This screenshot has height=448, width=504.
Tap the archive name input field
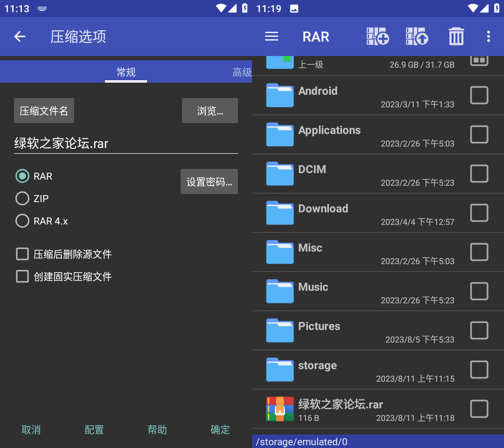click(x=126, y=143)
